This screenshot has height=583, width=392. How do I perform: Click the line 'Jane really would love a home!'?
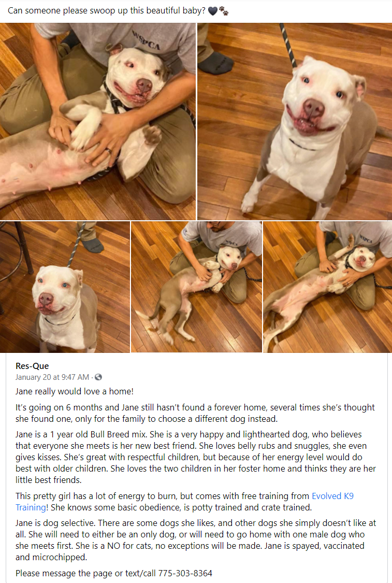point(75,391)
